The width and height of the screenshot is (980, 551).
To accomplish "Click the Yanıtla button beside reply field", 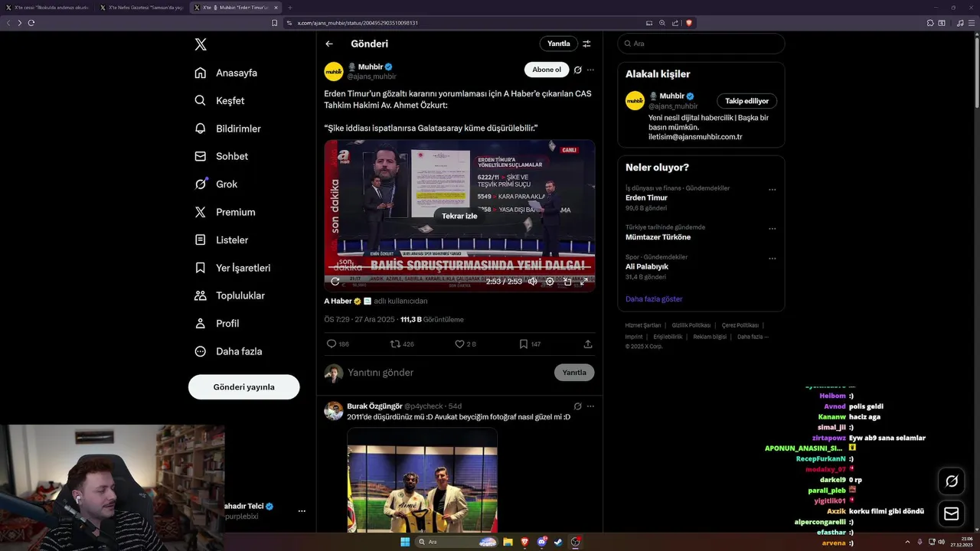I will point(574,373).
